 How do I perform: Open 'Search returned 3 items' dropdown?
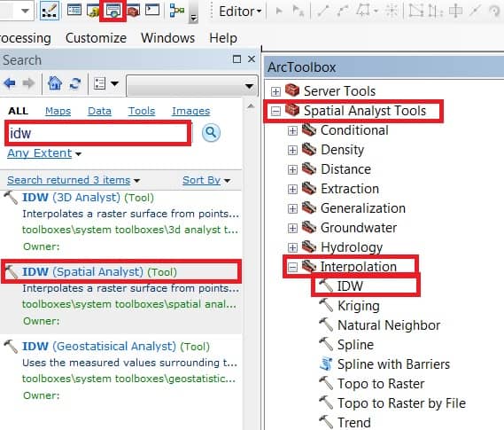pyautogui.click(x=74, y=180)
